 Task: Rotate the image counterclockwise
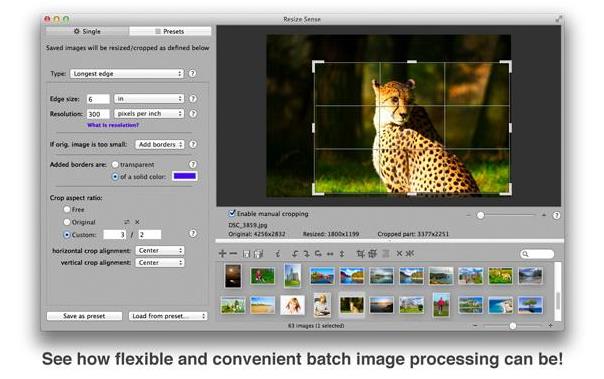click(x=295, y=254)
